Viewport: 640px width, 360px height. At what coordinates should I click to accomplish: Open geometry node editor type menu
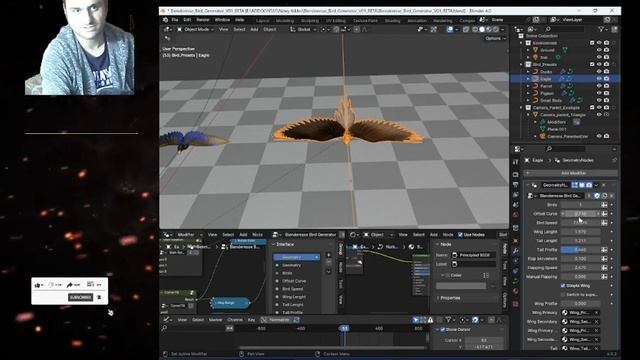coord(167,235)
